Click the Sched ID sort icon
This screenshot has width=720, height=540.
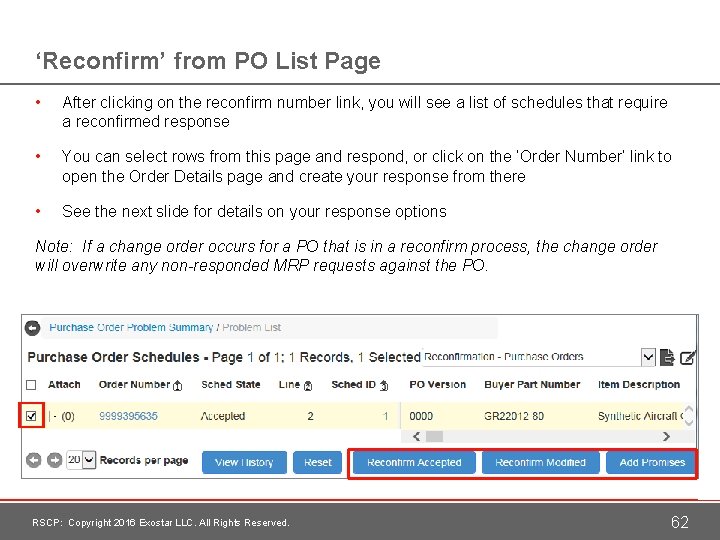pos(384,386)
